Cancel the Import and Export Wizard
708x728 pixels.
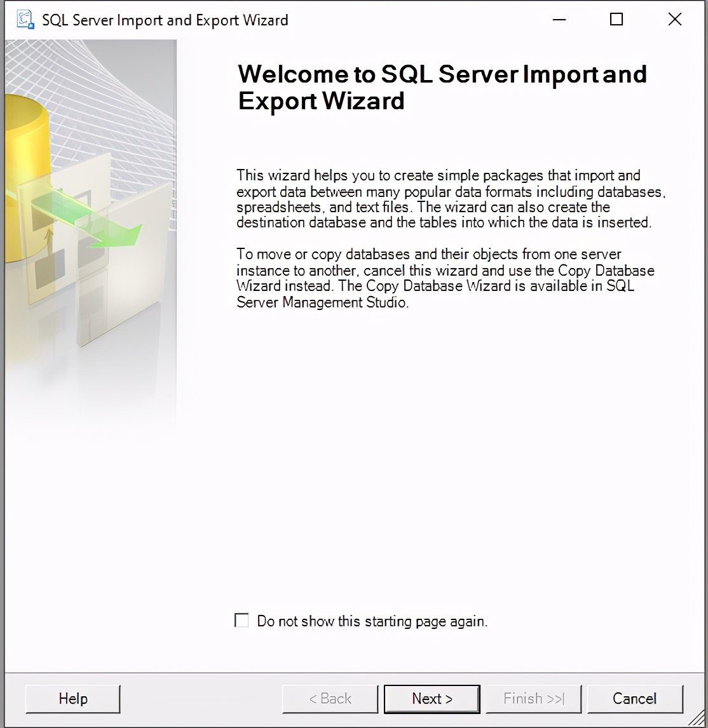[x=635, y=699]
